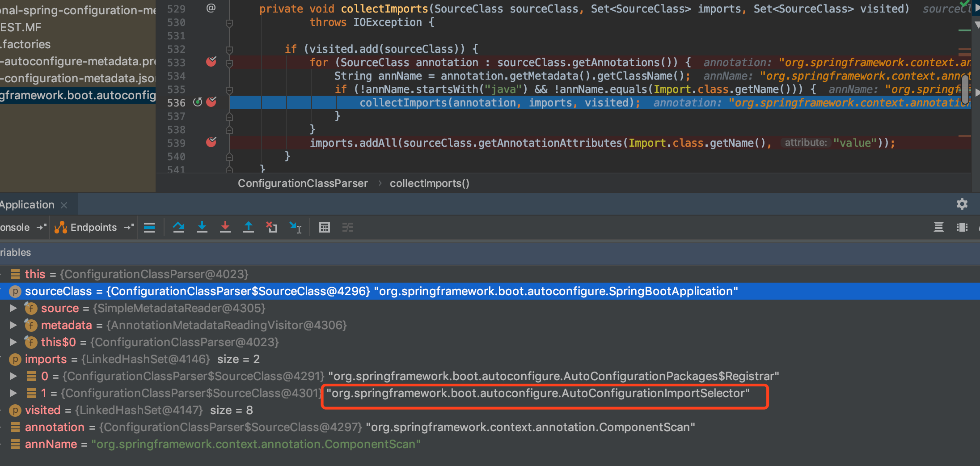Click Restore Layout icon in debug toolbar
This screenshot has width=980, height=466.
(x=939, y=228)
